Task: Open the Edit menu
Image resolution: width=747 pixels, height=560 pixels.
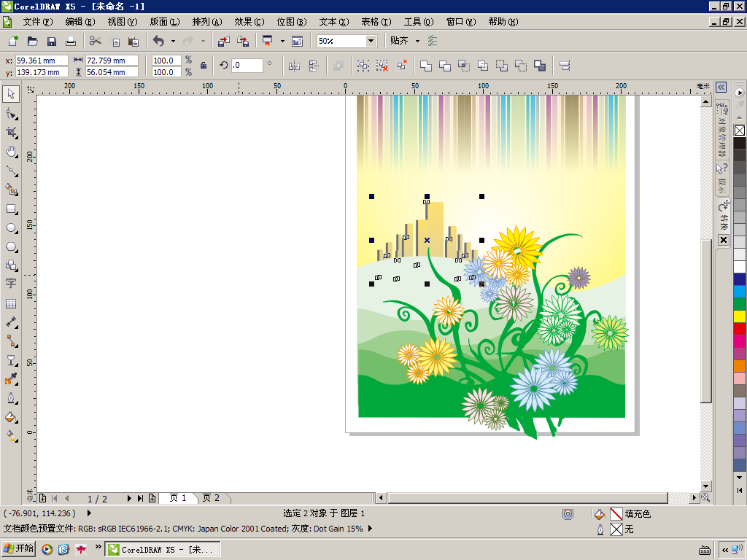Action: point(80,22)
